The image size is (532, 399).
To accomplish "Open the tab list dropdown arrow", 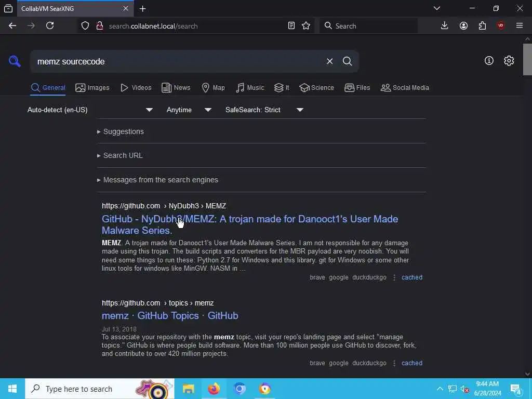I will pyautogui.click(x=437, y=8).
